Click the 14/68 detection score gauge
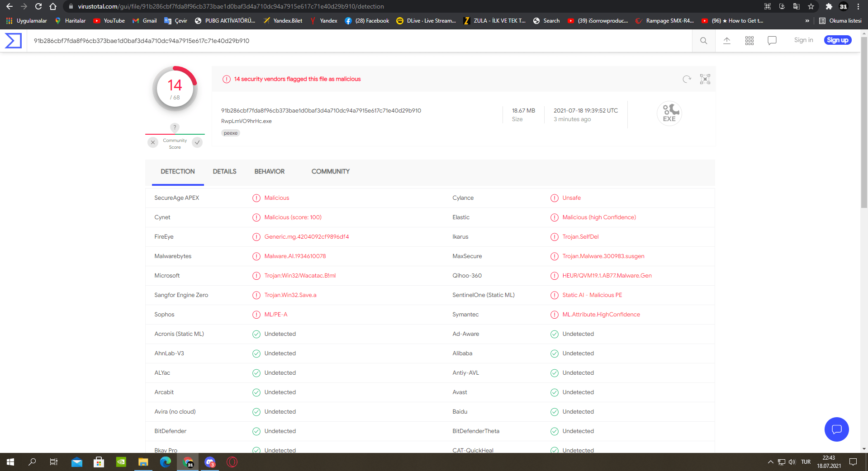 [175, 89]
